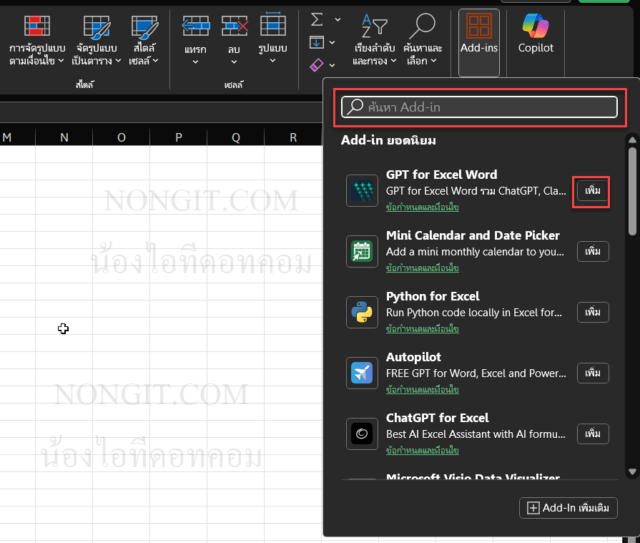Open Find and Select (ค้นหาและเลือก)
Screen dimensions: 640x543
pos(422,40)
